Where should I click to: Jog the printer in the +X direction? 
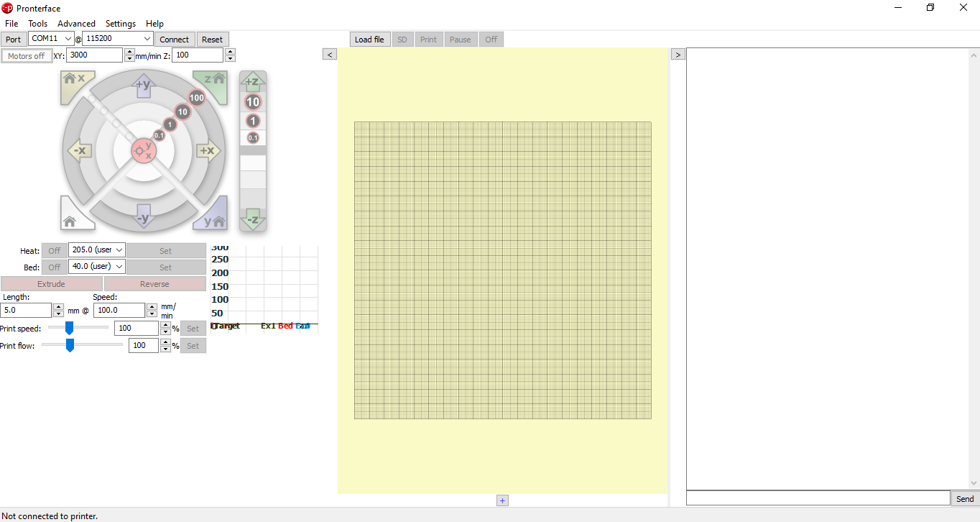point(208,150)
